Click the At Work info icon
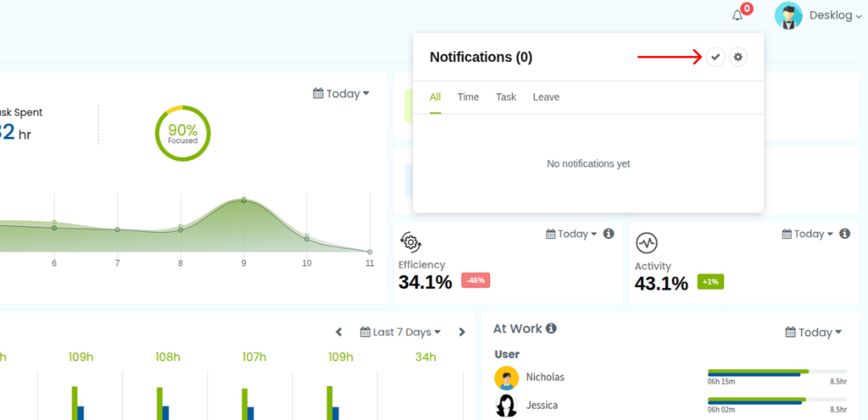The image size is (868, 420). pos(551,329)
